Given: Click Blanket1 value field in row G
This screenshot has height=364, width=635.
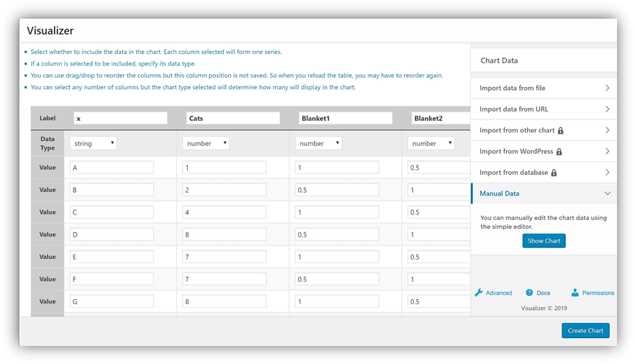Looking at the screenshot, I should [336, 301].
